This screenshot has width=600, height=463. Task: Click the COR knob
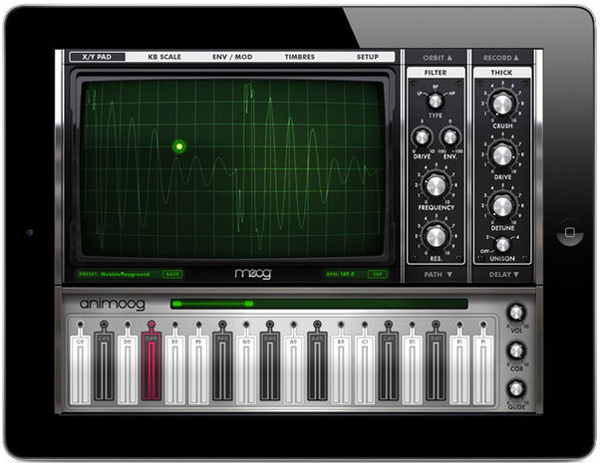(x=516, y=350)
